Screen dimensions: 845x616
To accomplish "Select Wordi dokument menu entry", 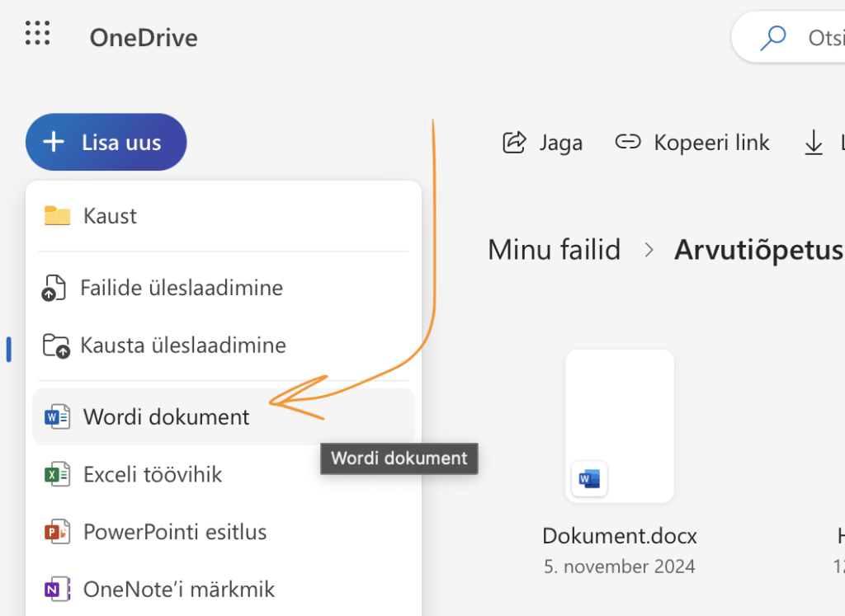I will [x=166, y=416].
